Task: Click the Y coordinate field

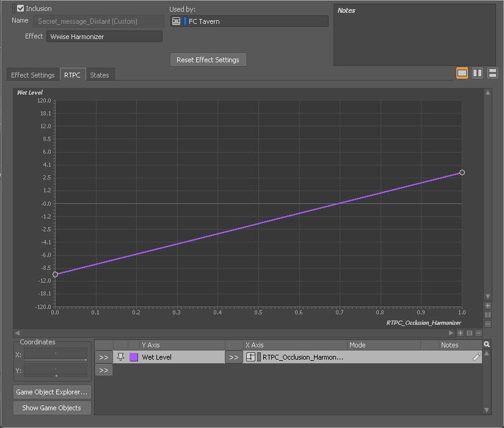Action: point(56,369)
